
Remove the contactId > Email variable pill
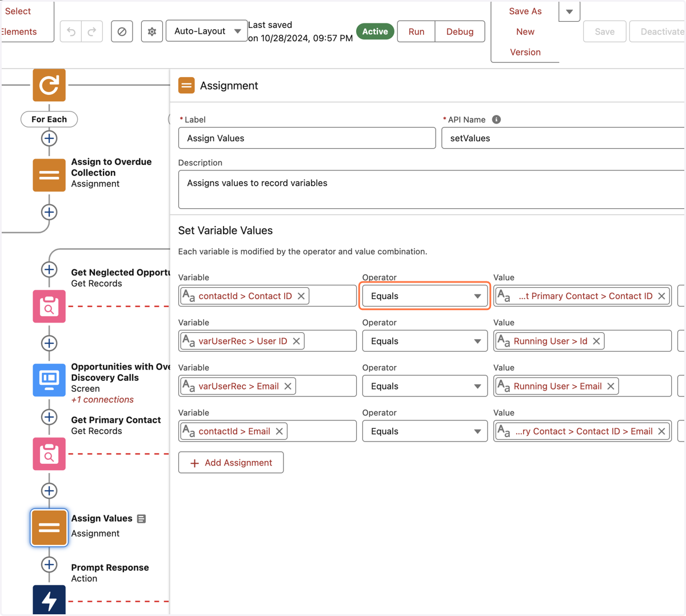(x=280, y=431)
